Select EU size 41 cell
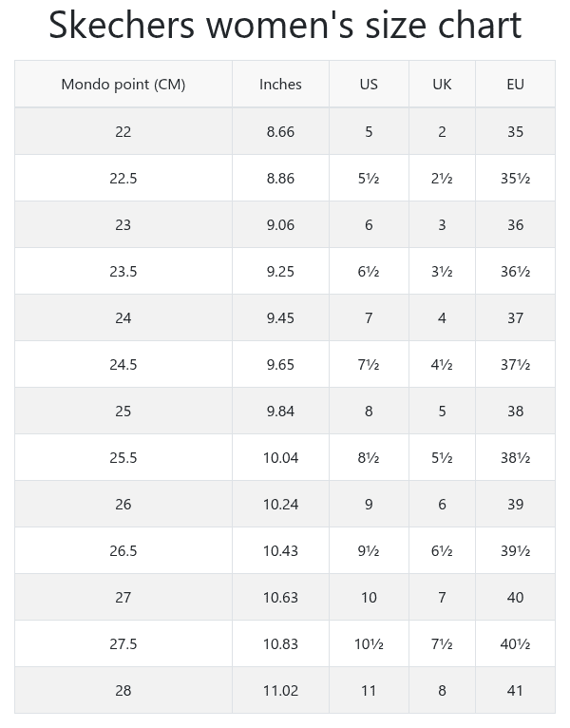The image size is (570, 728). pyautogui.click(x=515, y=690)
